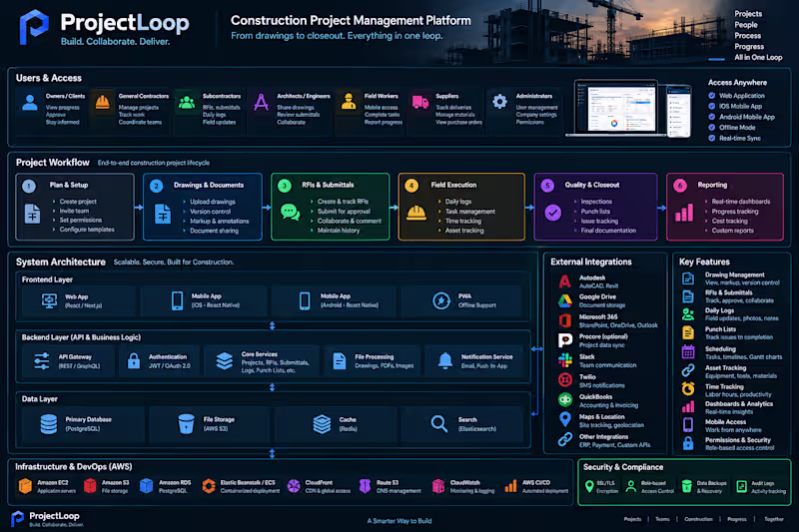Click the "Elastic Beanstalk / ECS" label
799x532 pixels.
click(x=248, y=483)
